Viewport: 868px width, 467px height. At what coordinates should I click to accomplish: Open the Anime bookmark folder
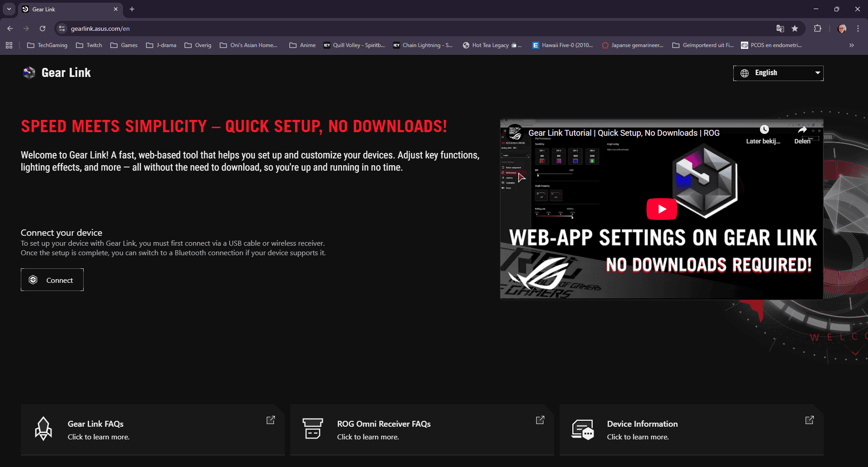302,45
